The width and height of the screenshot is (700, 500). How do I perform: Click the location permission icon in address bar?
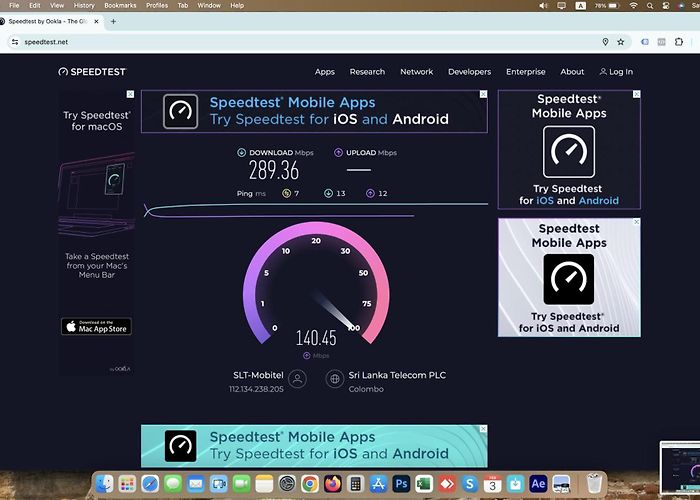tap(605, 42)
